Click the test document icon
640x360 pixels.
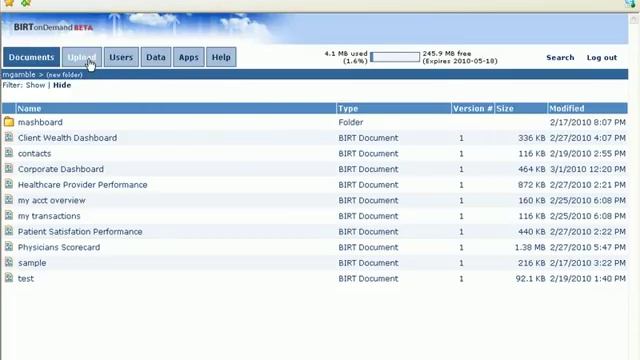(9, 278)
